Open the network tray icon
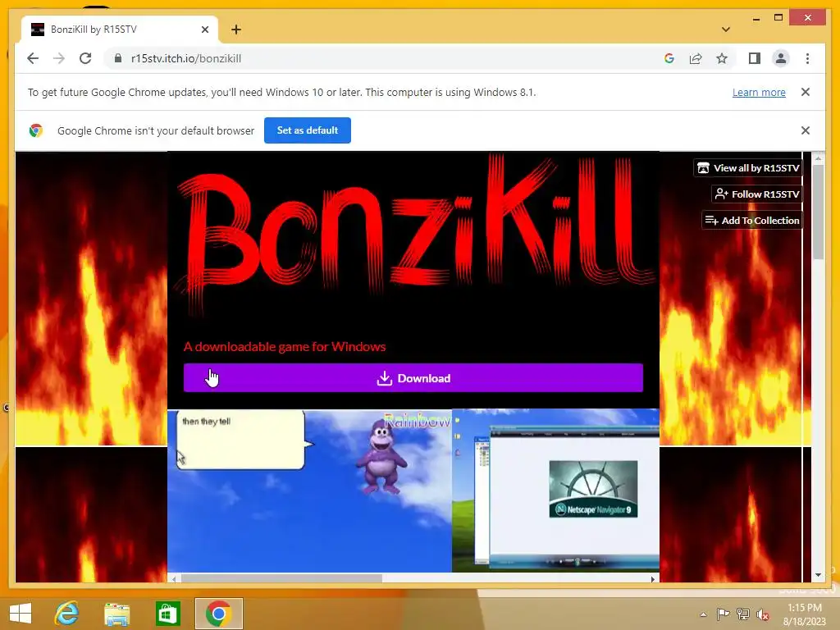840x630 pixels. click(x=743, y=614)
